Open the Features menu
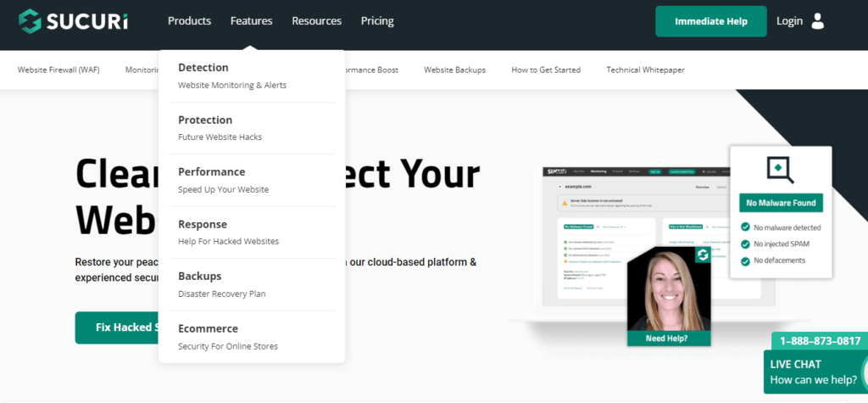The height and width of the screenshot is (403, 868). coord(251,21)
